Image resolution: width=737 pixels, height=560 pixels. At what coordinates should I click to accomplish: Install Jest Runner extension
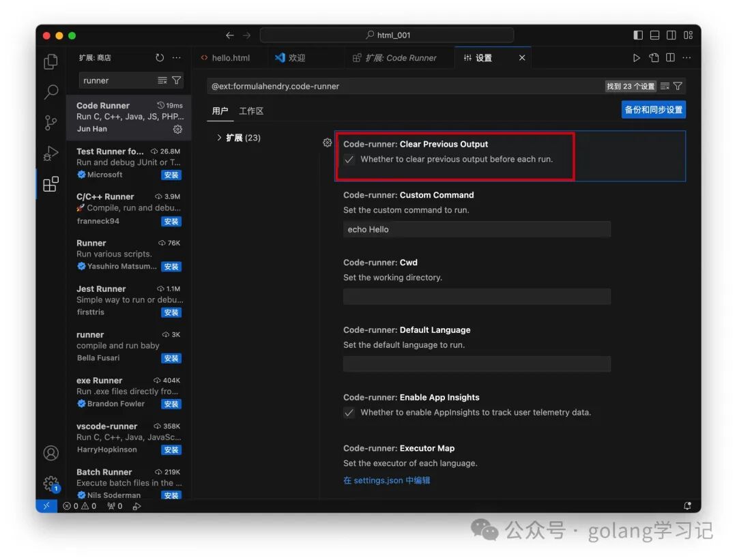171,312
